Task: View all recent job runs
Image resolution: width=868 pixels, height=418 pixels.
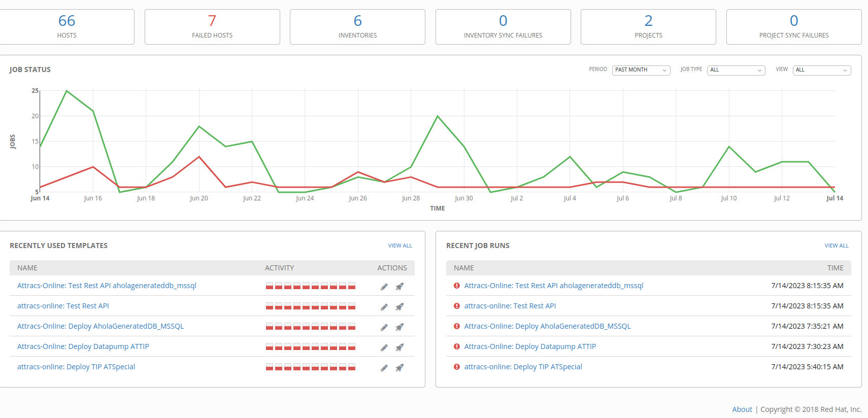Action: point(837,246)
